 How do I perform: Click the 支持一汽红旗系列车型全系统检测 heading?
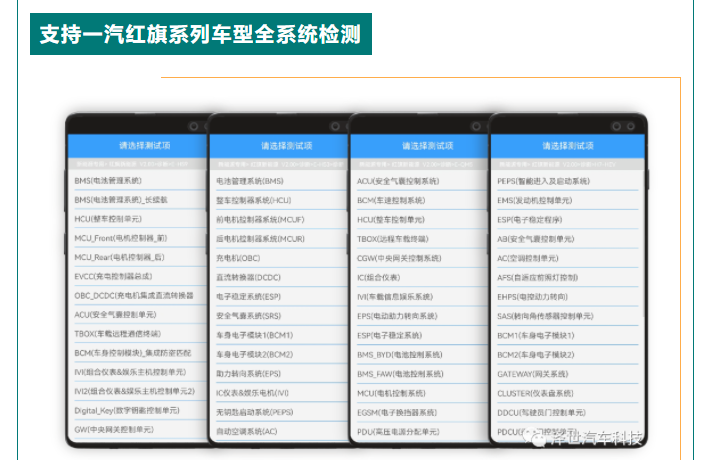[x=201, y=34]
